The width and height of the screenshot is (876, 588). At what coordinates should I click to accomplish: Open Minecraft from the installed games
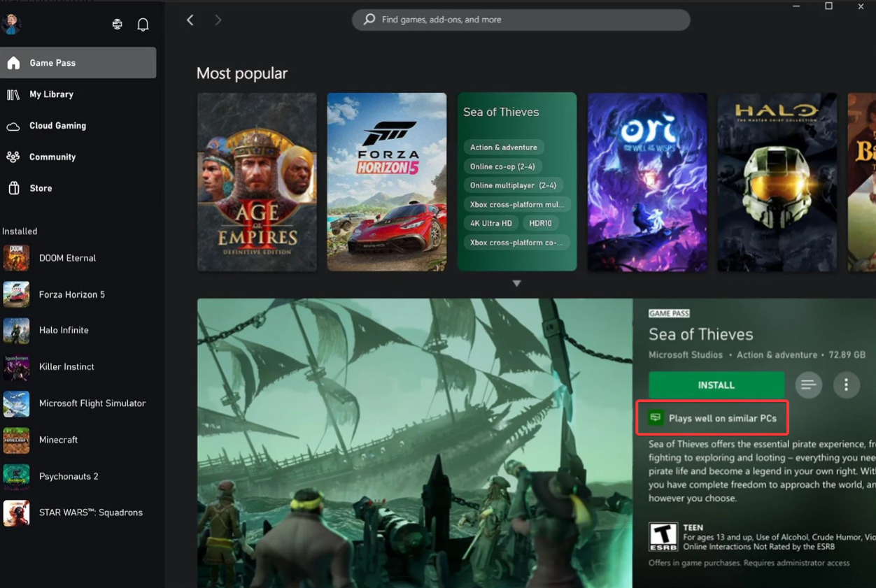(x=58, y=440)
